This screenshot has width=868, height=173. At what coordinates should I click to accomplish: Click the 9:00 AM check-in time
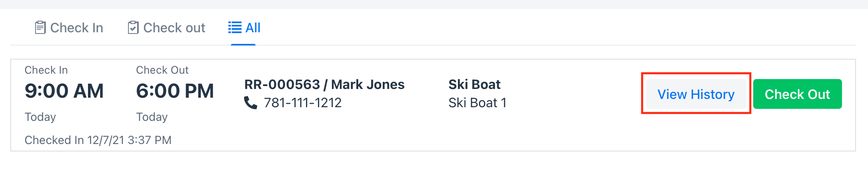[64, 91]
